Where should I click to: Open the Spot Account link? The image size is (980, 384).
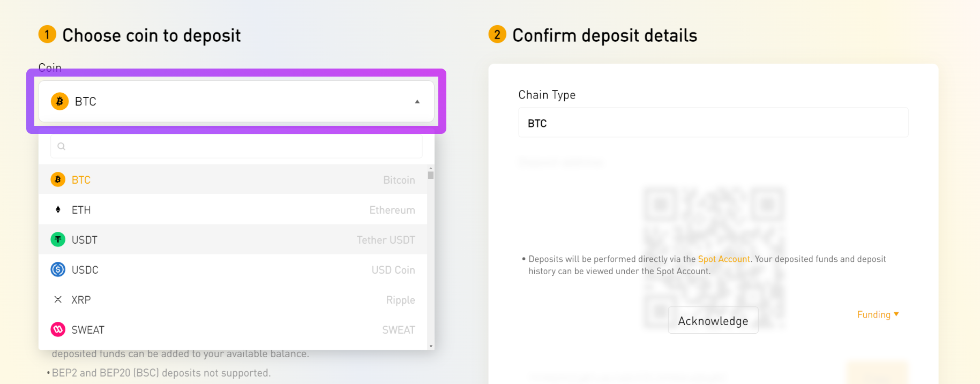724,259
